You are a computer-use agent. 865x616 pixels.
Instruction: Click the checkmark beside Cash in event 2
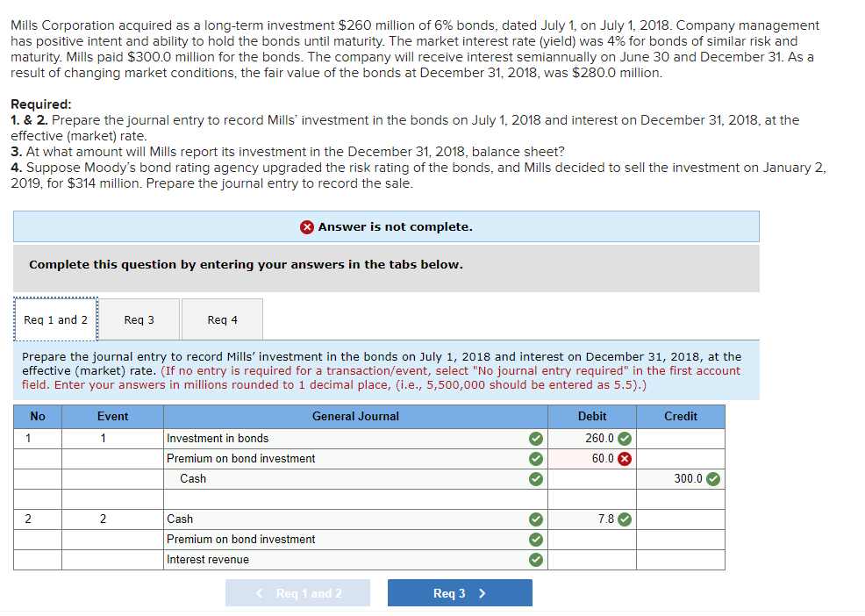[x=533, y=519]
